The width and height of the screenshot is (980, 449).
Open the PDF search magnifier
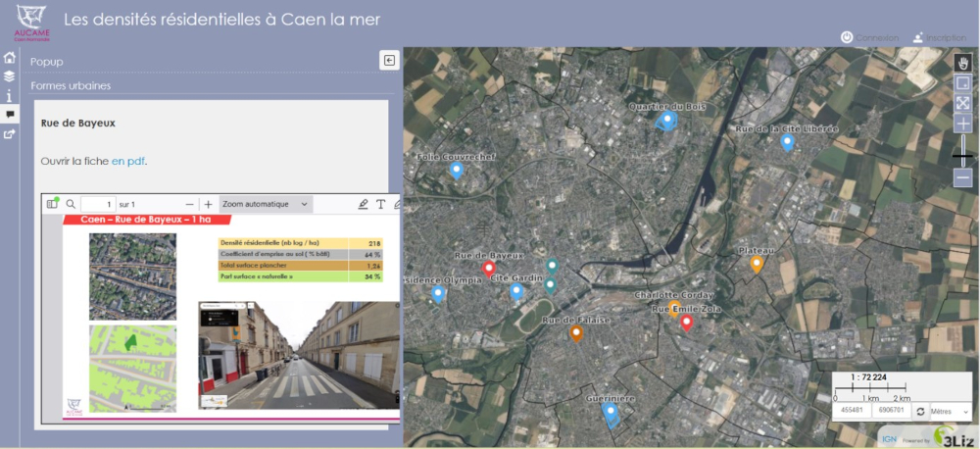tap(72, 204)
